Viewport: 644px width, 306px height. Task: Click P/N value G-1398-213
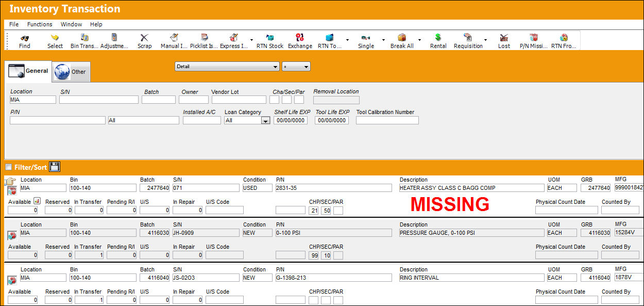[x=334, y=278]
